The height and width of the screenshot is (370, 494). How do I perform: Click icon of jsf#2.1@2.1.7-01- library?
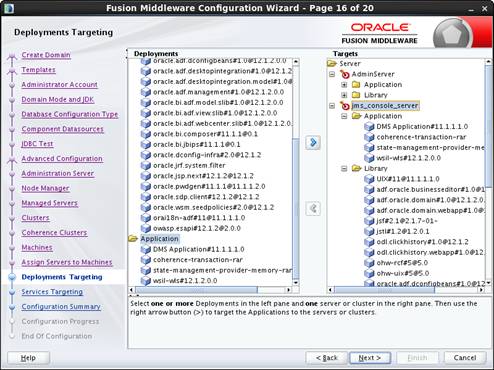[x=369, y=221]
